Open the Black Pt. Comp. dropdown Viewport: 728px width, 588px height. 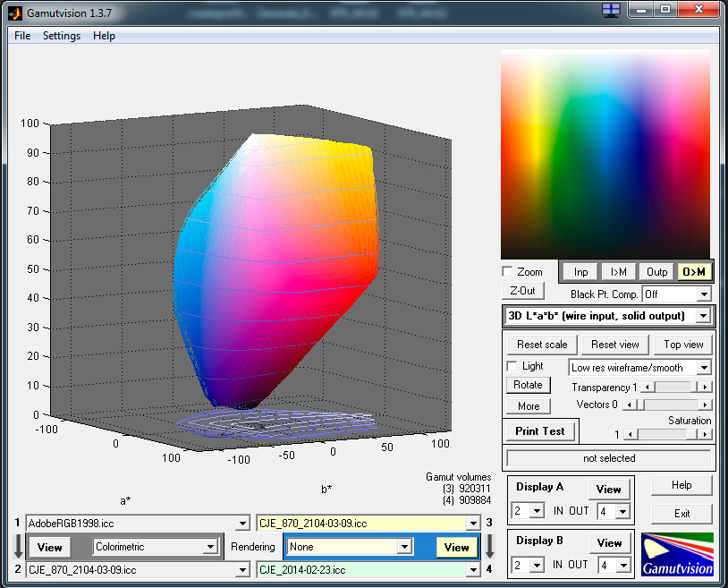703,294
